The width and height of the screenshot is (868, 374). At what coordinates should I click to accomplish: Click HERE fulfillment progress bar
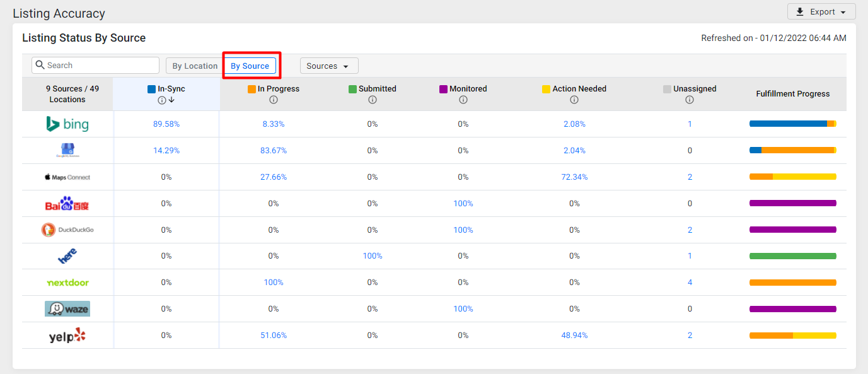(x=793, y=256)
